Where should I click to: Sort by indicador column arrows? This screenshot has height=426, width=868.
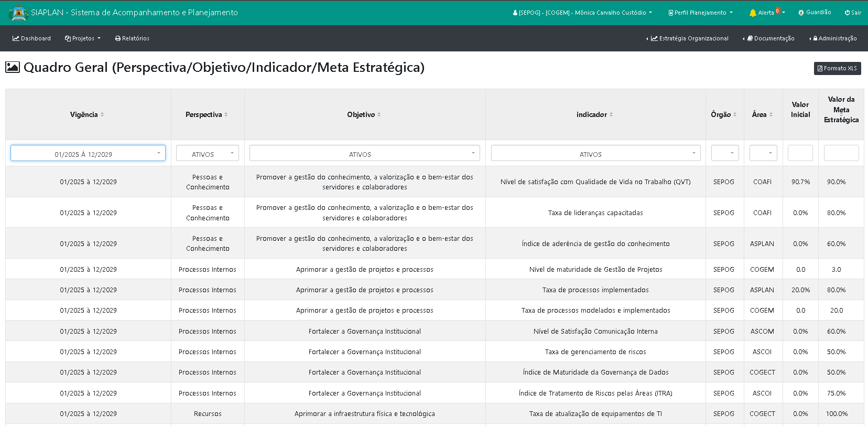(611, 114)
